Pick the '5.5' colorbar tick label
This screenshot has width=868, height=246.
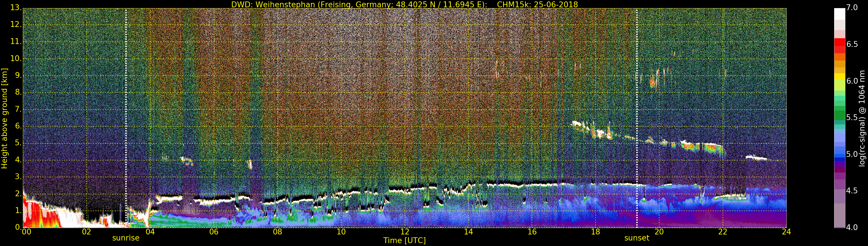852,118
